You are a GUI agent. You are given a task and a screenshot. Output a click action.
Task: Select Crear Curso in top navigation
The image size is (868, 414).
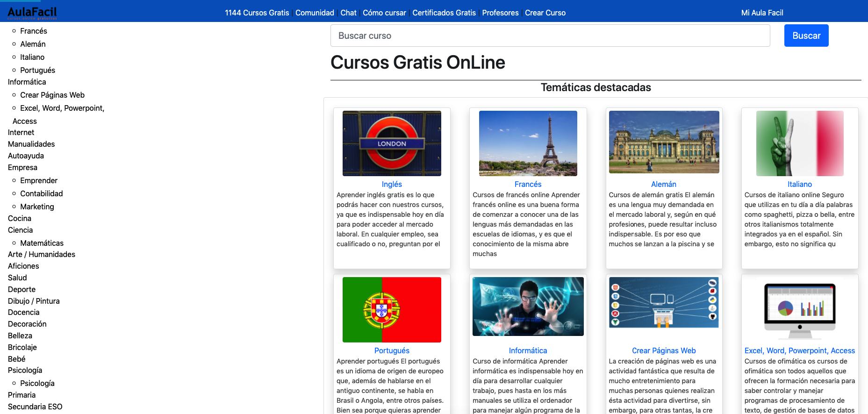pos(545,13)
